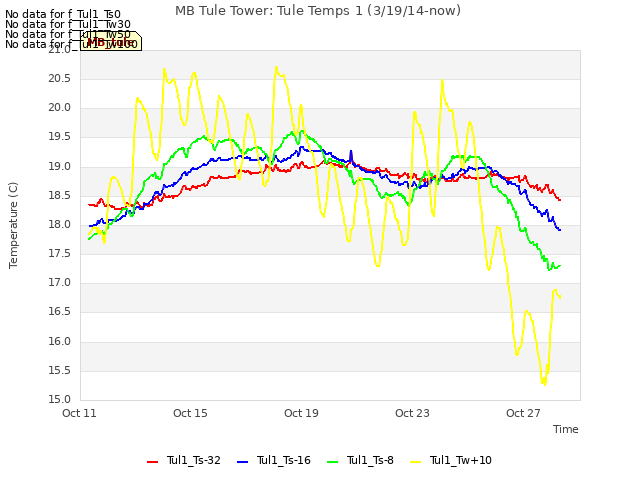
Task: Click the 19.5 y-axis tick label
Action: click(60, 137)
